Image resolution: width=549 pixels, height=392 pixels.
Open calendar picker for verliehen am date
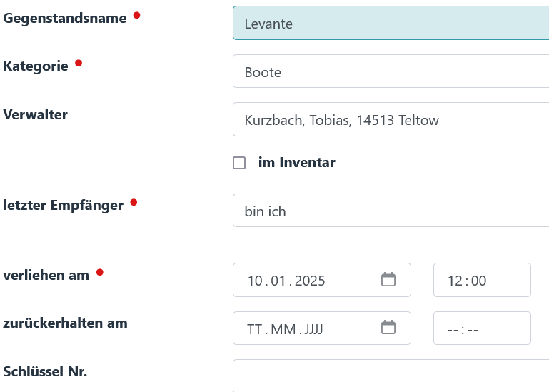(x=388, y=280)
